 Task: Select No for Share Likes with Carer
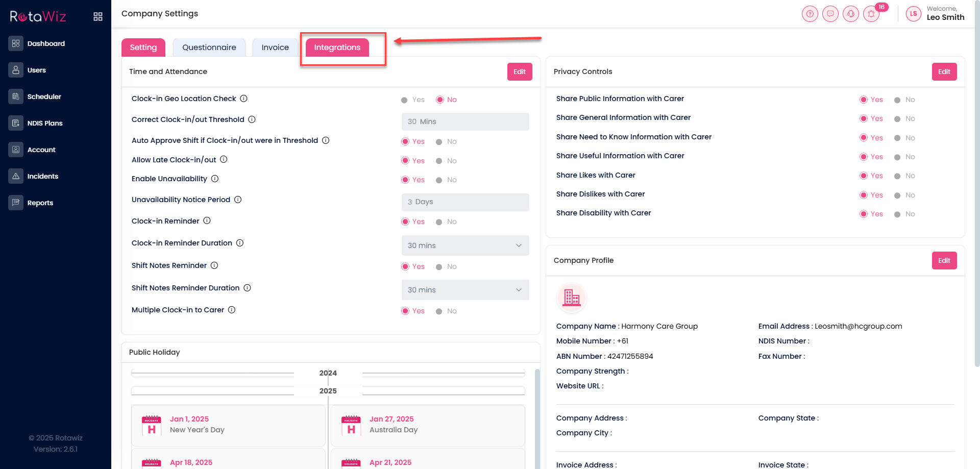point(897,176)
